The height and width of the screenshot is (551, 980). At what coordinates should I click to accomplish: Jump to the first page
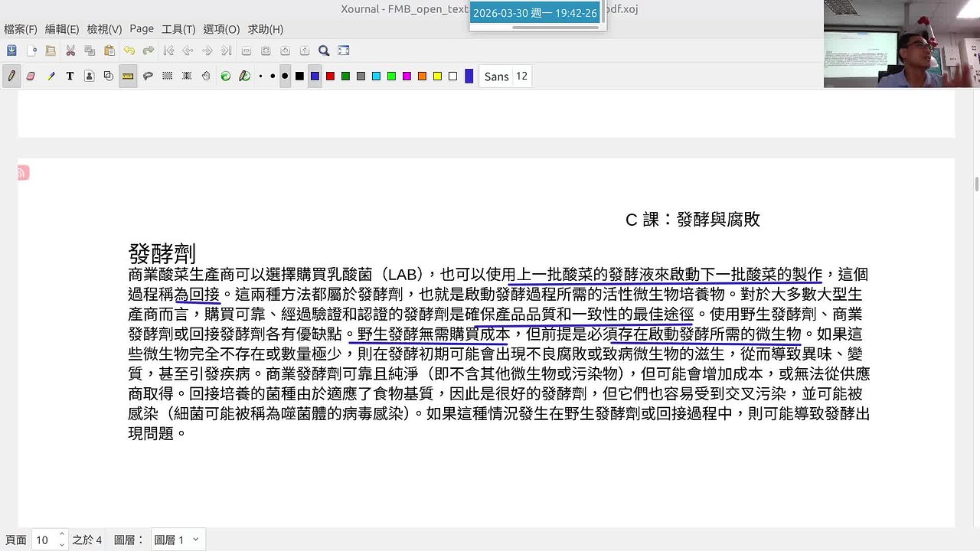point(168,51)
